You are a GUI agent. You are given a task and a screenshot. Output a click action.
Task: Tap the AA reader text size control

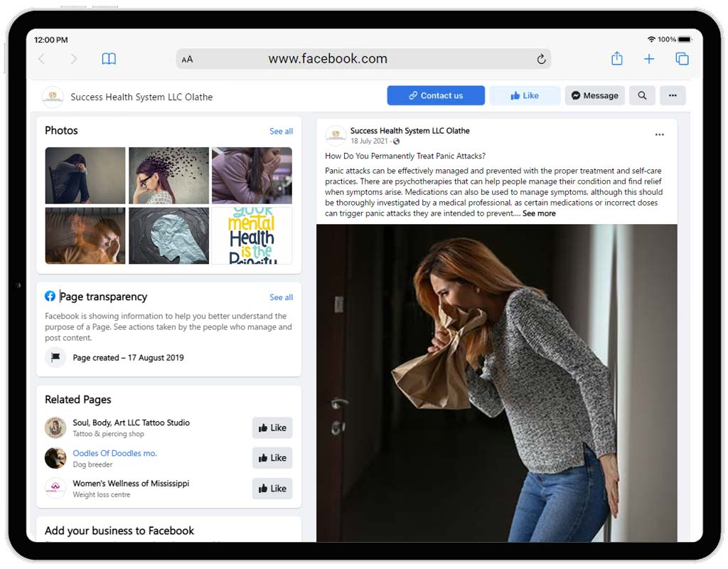click(x=187, y=60)
